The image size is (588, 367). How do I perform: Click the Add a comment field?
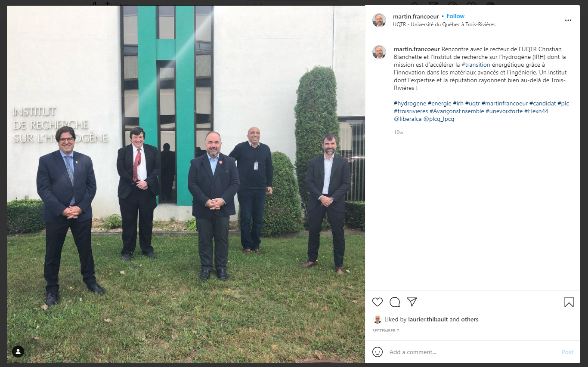pyautogui.click(x=473, y=352)
